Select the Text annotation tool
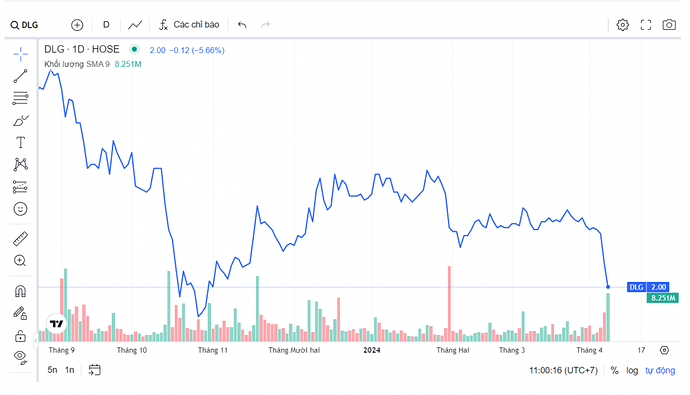Viewport: 690px width, 395px height. 20,143
